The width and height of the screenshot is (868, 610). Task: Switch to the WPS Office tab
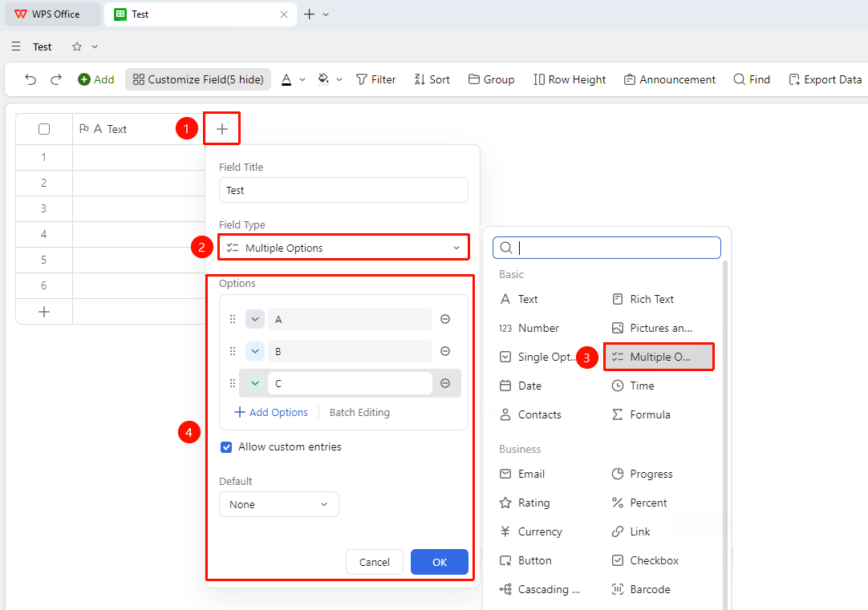pos(53,14)
